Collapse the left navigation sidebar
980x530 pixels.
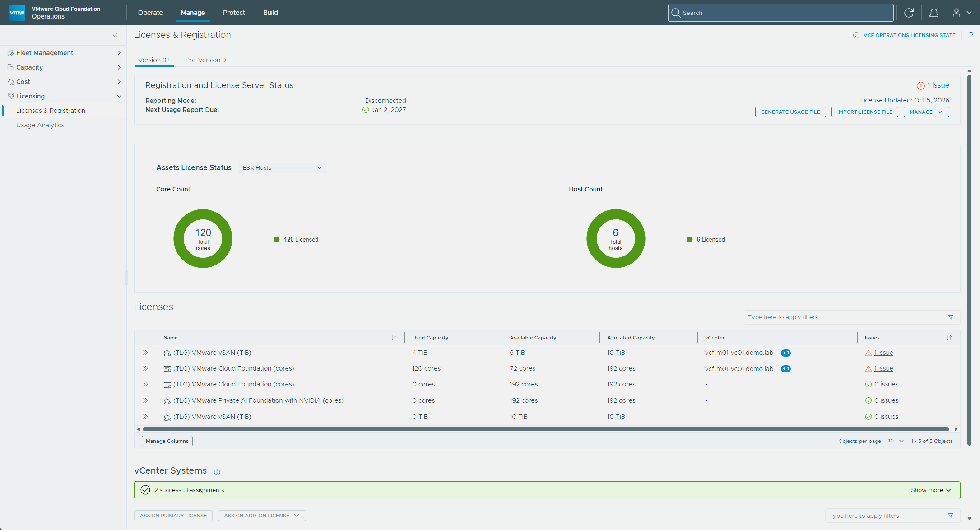pyautogui.click(x=116, y=35)
